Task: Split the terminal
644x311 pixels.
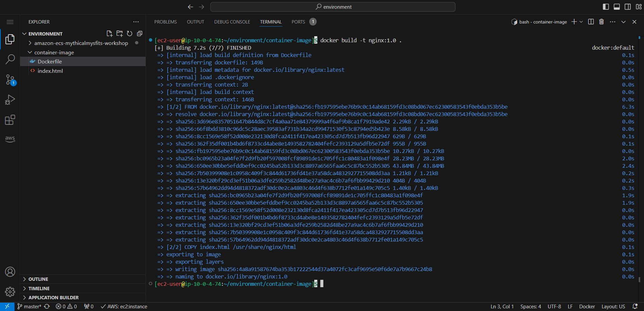Action: 591,22
